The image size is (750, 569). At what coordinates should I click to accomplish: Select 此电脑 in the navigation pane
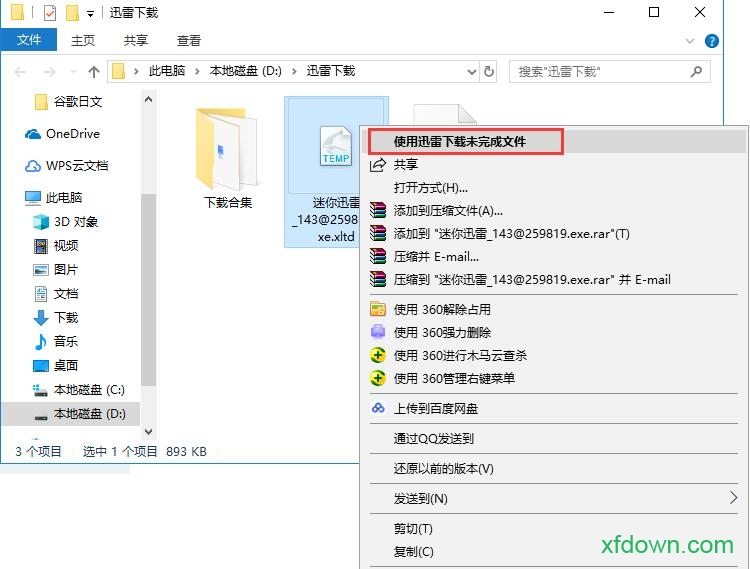pyautogui.click(x=64, y=197)
